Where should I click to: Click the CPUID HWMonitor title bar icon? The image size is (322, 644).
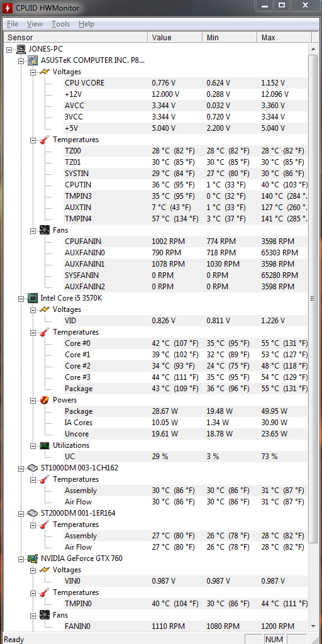(8, 8)
